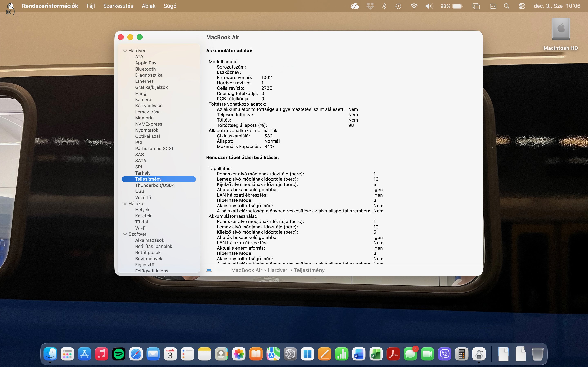Screen dimensions: 588x367
Task: Open the Fájl menu
Action: [90, 6]
